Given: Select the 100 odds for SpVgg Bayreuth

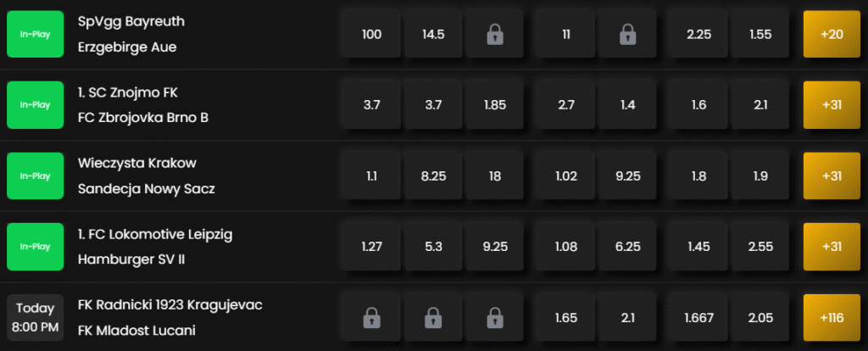Looking at the screenshot, I should click(371, 34).
